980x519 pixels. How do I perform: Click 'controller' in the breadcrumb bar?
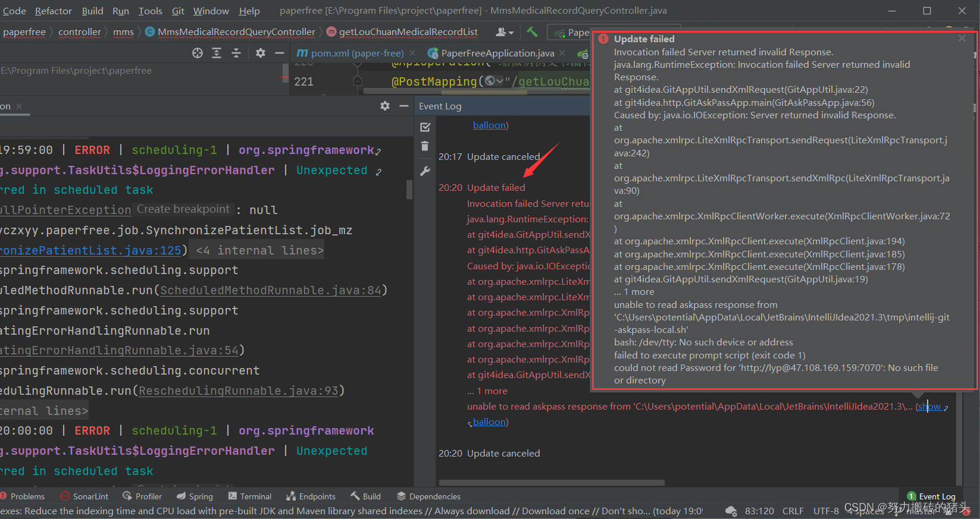pyautogui.click(x=80, y=32)
